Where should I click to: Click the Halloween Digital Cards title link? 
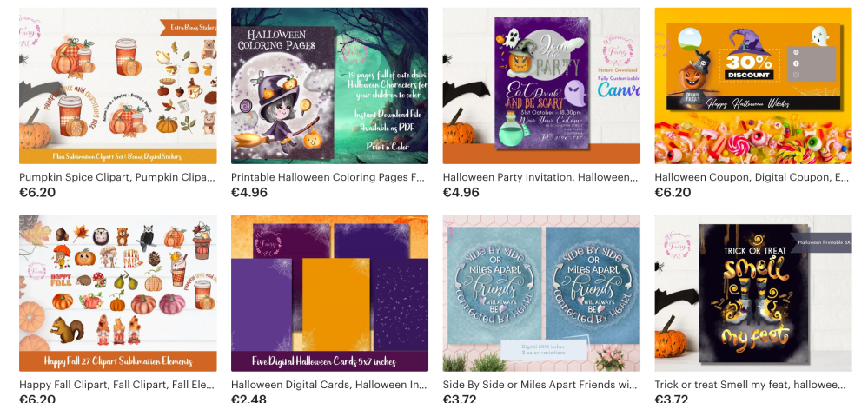point(328,385)
